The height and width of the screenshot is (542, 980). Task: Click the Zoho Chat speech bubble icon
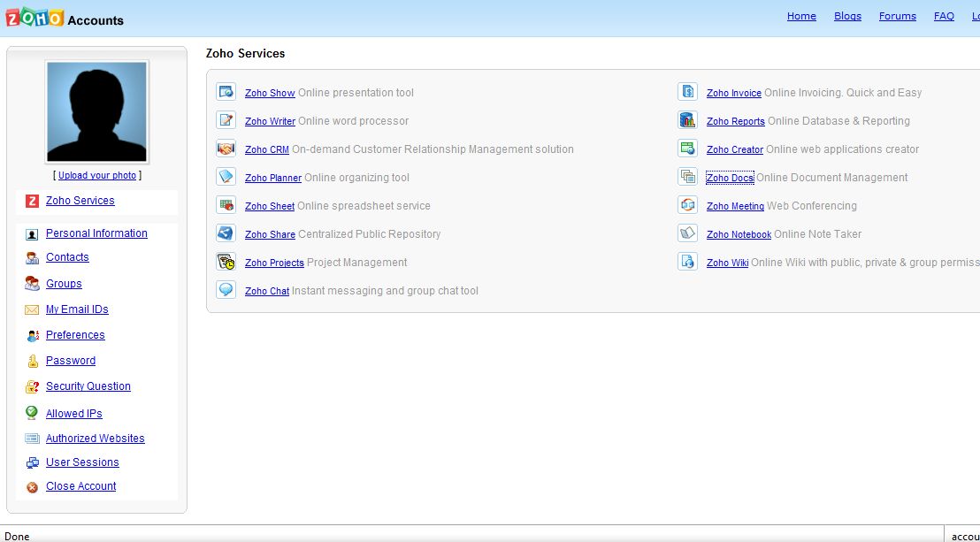(x=226, y=289)
